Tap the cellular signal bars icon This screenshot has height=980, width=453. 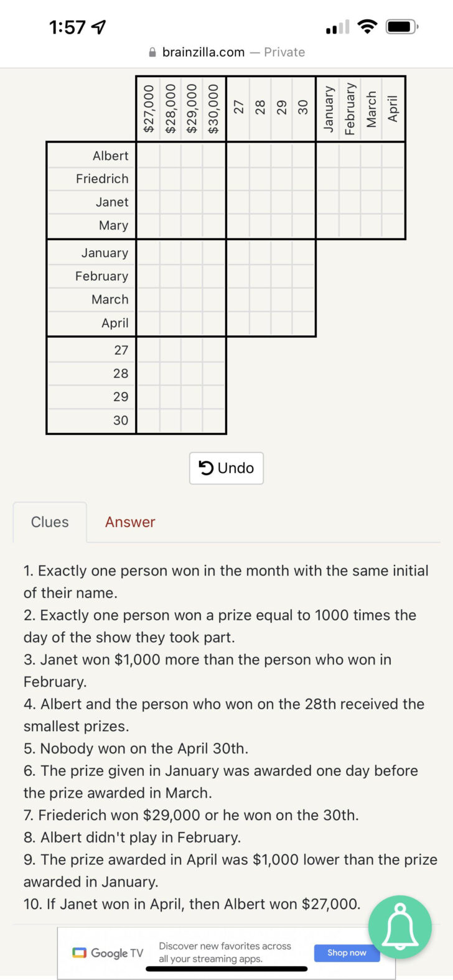click(337, 27)
